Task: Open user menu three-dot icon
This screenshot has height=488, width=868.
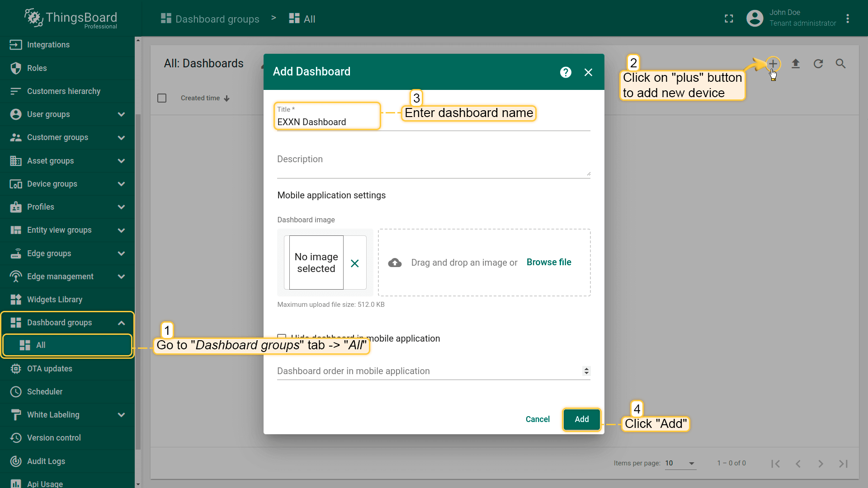Action: click(x=848, y=19)
